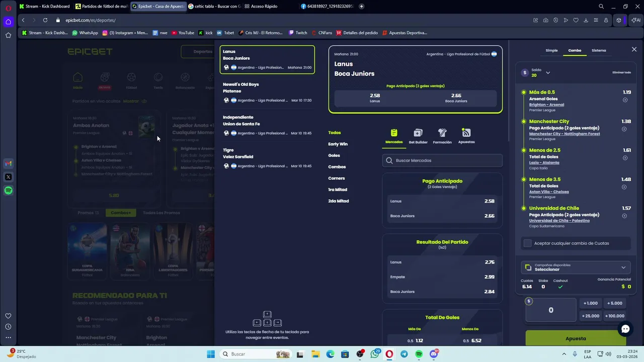Click Eliminar todo in bet slip
This screenshot has width=644, height=362.
pyautogui.click(x=621, y=72)
